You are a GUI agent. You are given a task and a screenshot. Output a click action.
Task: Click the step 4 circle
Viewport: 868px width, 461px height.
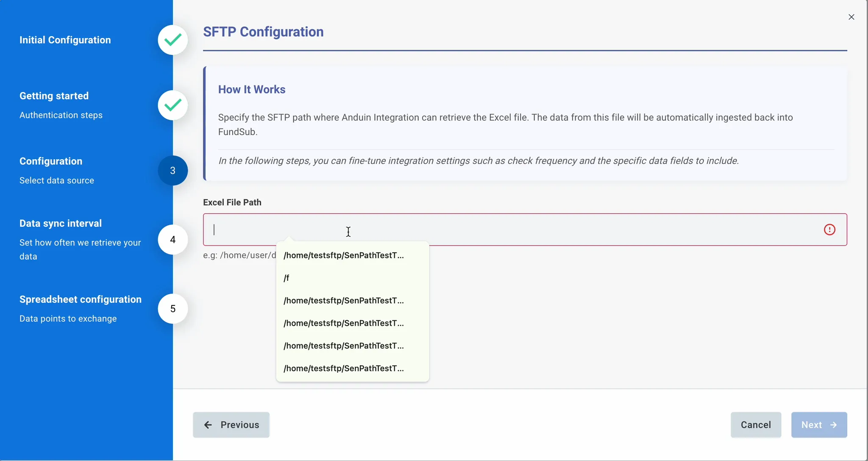173,240
